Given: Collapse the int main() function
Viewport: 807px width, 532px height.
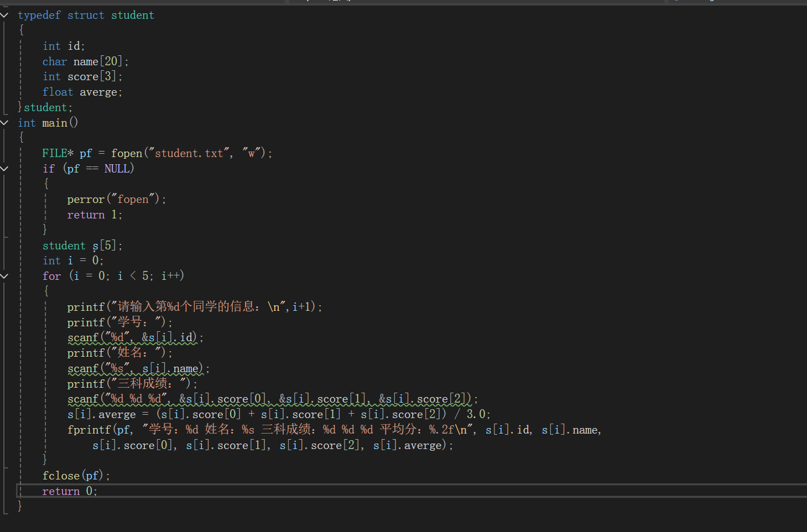Looking at the screenshot, I should click(x=4, y=122).
